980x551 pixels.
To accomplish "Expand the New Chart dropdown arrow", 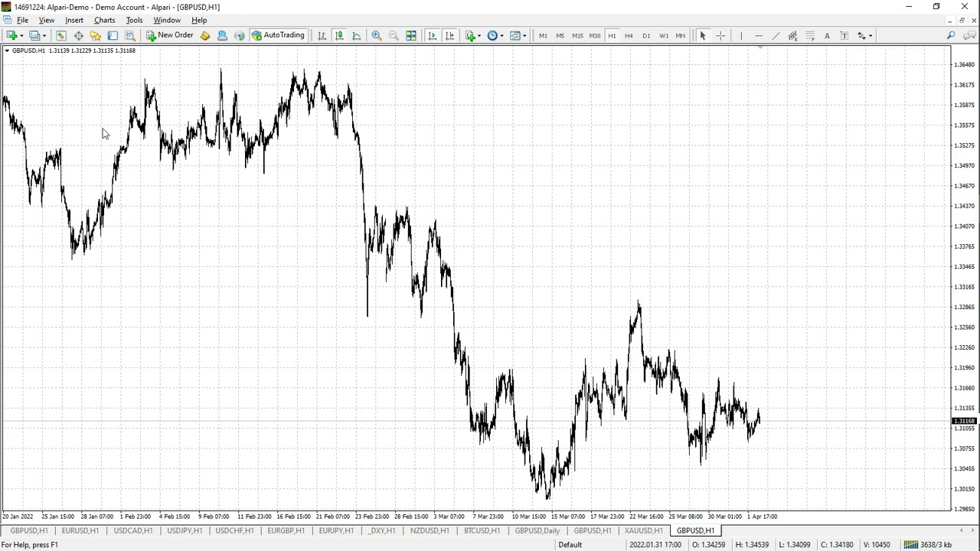I will [x=21, y=35].
